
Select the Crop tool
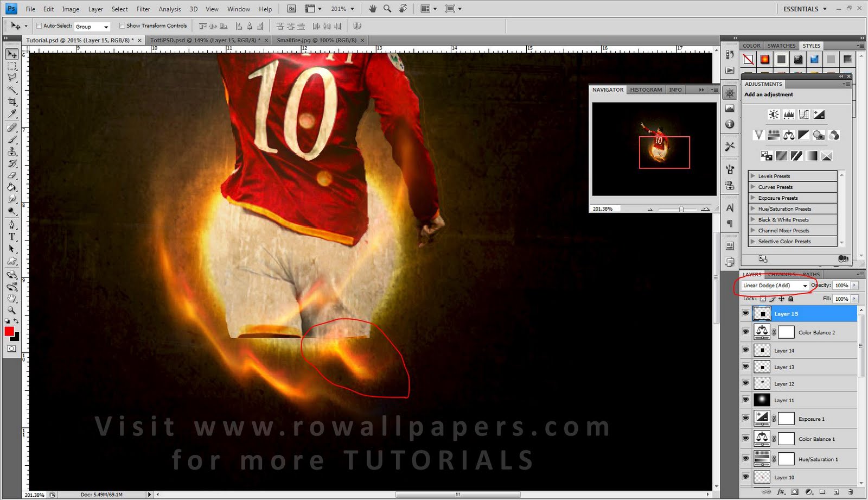(12, 102)
